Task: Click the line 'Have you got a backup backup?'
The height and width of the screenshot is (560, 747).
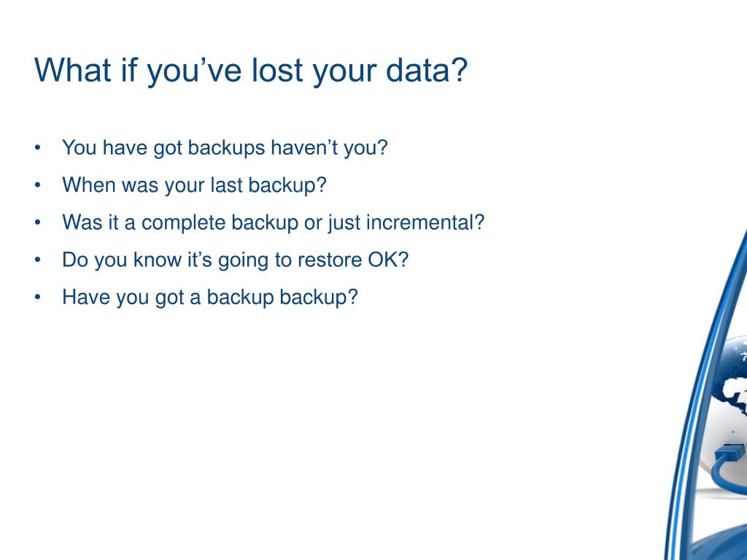Action: coord(209,297)
